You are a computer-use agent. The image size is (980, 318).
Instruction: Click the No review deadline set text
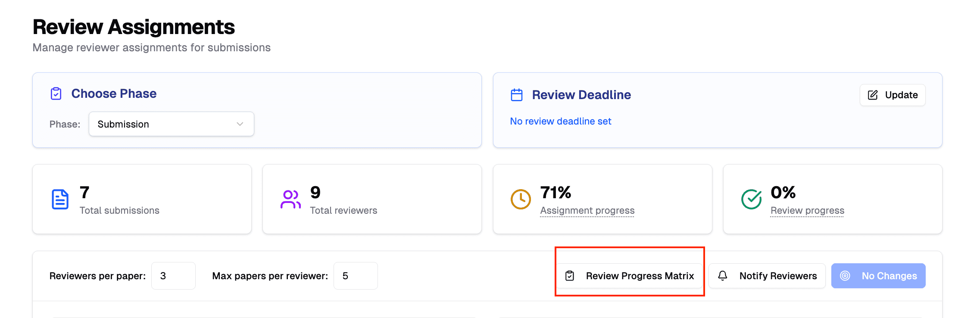(561, 121)
